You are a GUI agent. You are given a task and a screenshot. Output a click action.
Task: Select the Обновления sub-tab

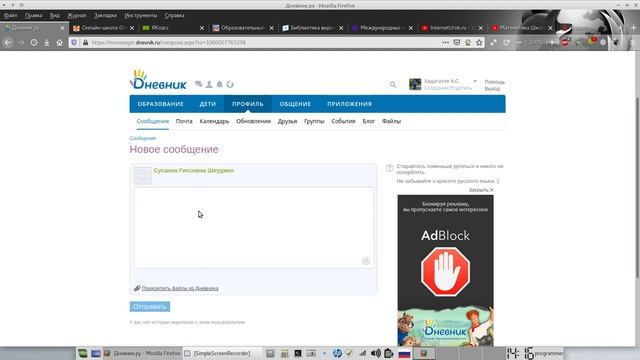point(253,121)
